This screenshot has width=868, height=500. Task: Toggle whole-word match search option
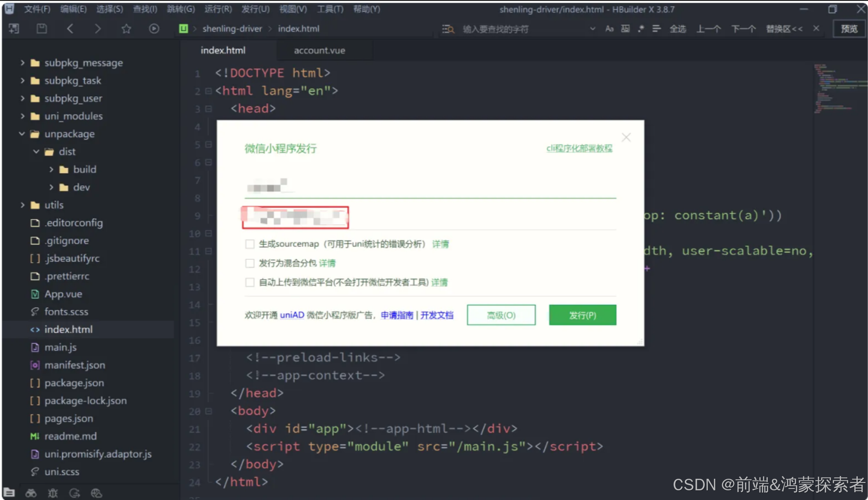coord(625,29)
